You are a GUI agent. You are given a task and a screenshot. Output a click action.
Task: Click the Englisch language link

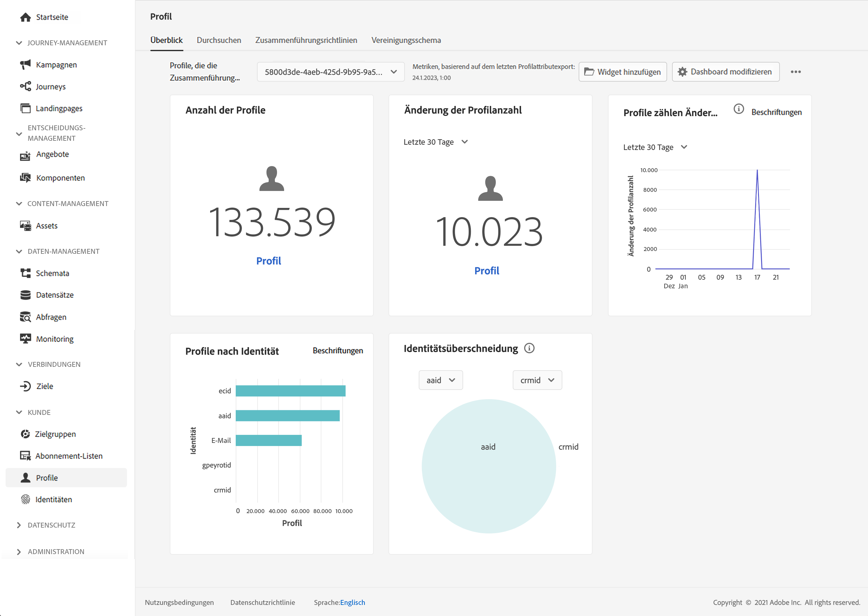coord(352,602)
